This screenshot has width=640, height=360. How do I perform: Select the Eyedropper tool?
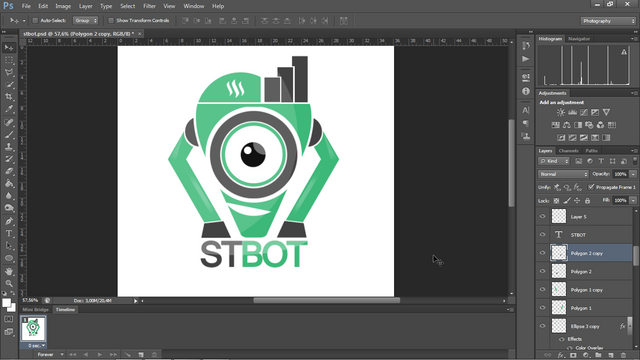(x=9, y=109)
